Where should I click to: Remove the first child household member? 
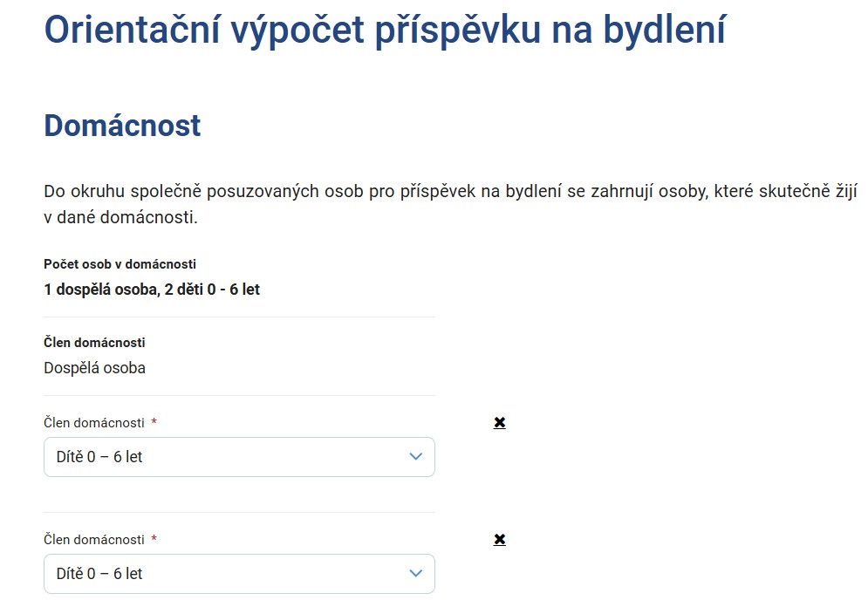point(499,423)
